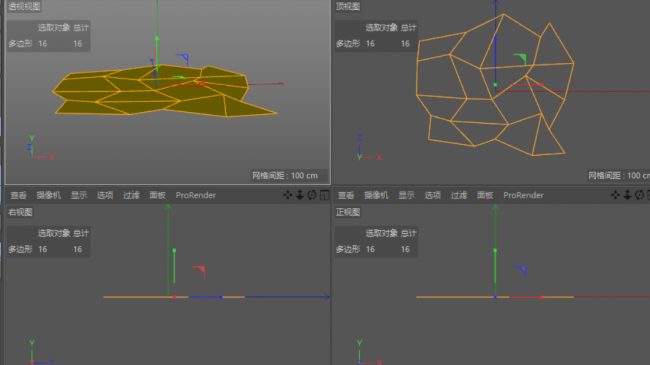Grab the green Y-axis handle in front view
Viewport: 650px width, 365px height.
tap(495, 250)
